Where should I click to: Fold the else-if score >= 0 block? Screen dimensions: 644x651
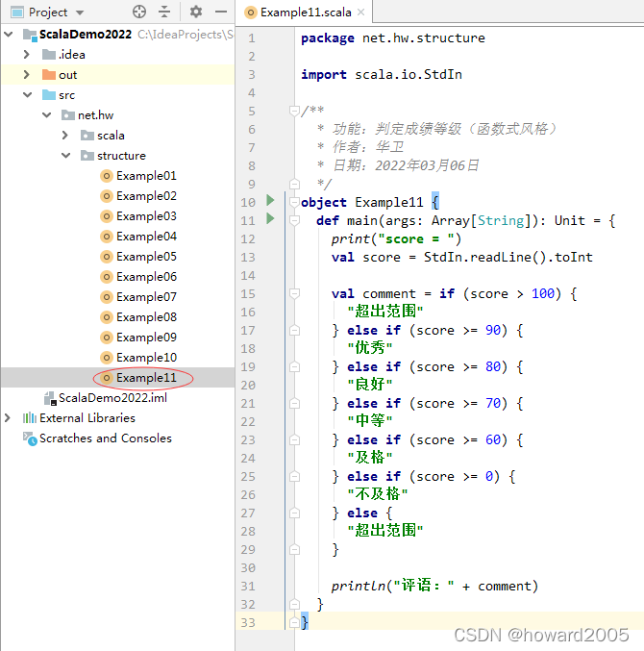pos(294,476)
